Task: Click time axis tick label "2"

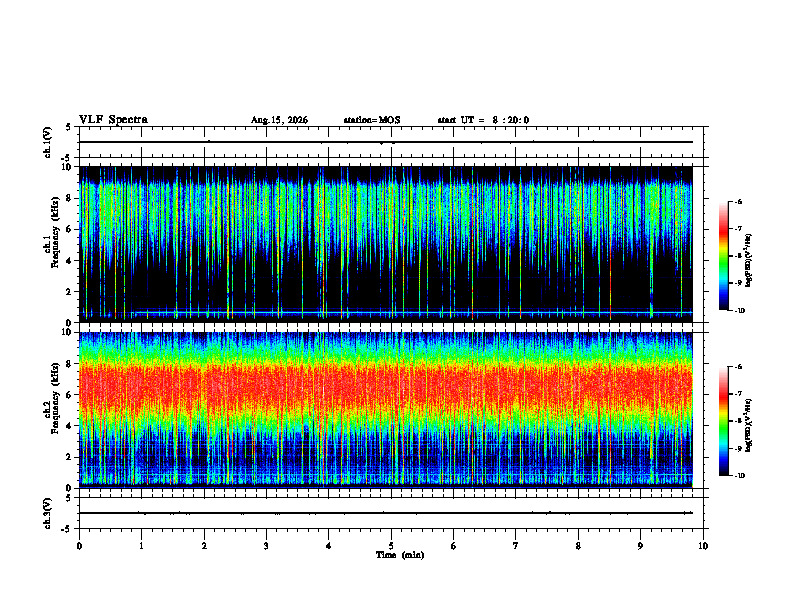Action: [x=204, y=546]
